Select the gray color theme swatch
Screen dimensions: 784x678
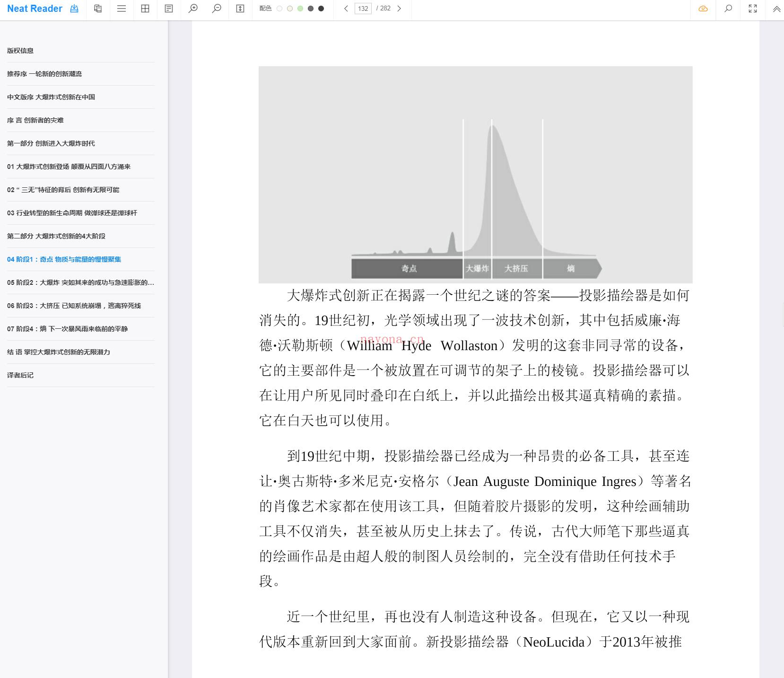pyautogui.click(x=311, y=9)
